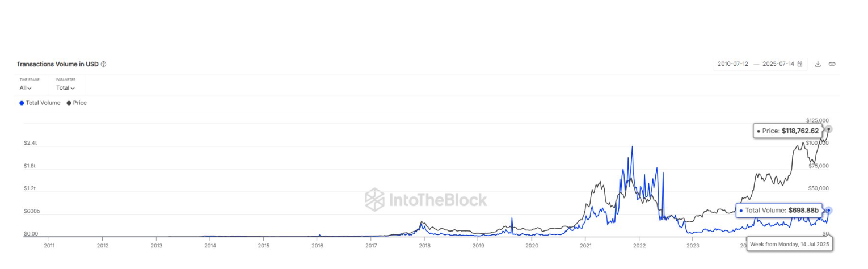The height and width of the screenshot is (269, 868).
Task: Open the Parameter dropdown set to Total
Action: 65,88
